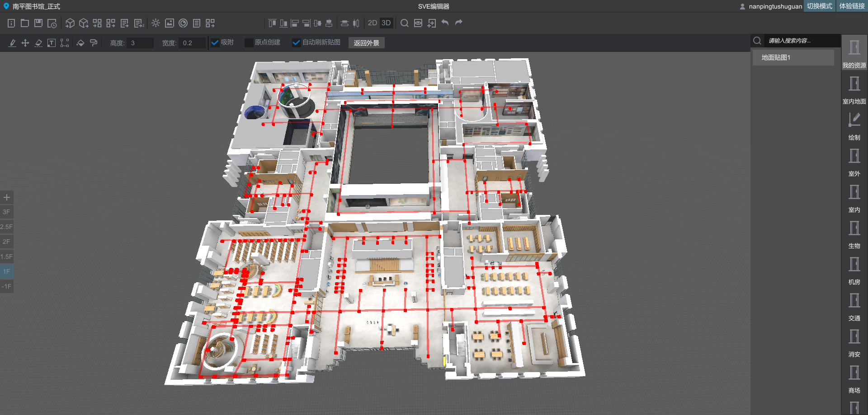Click the 高度 height input field

(140, 43)
